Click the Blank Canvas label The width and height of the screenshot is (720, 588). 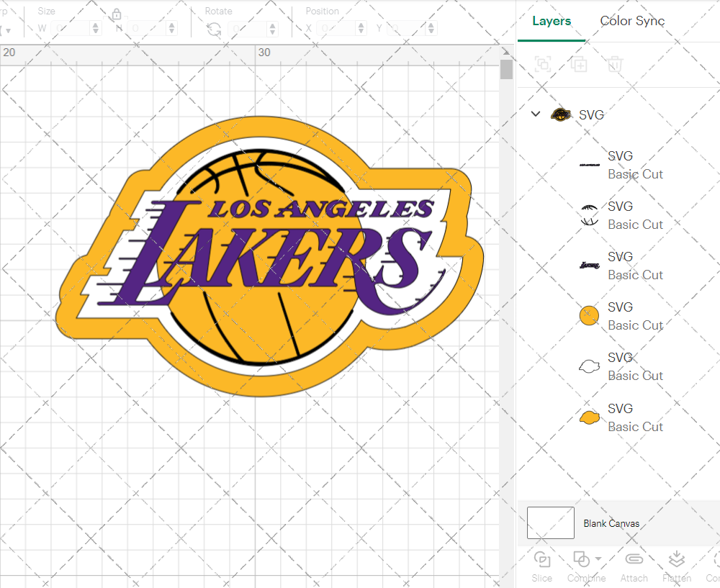point(611,523)
